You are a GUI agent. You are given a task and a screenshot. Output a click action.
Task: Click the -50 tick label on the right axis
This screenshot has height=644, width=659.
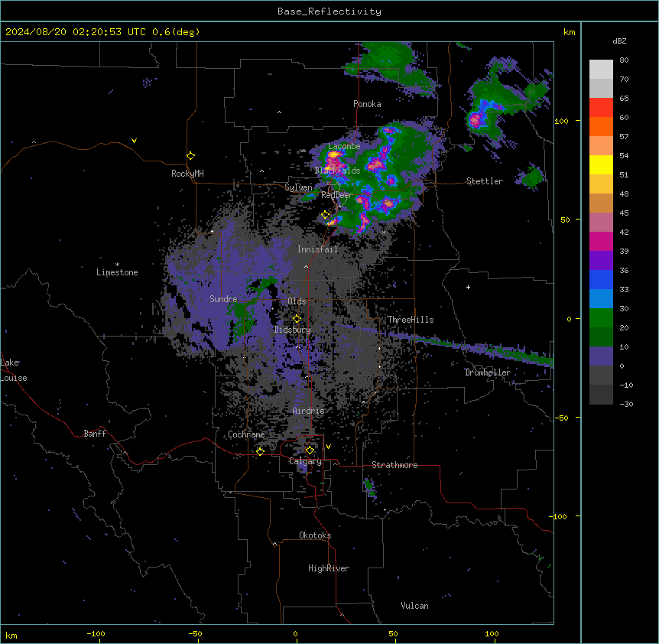(x=561, y=418)
